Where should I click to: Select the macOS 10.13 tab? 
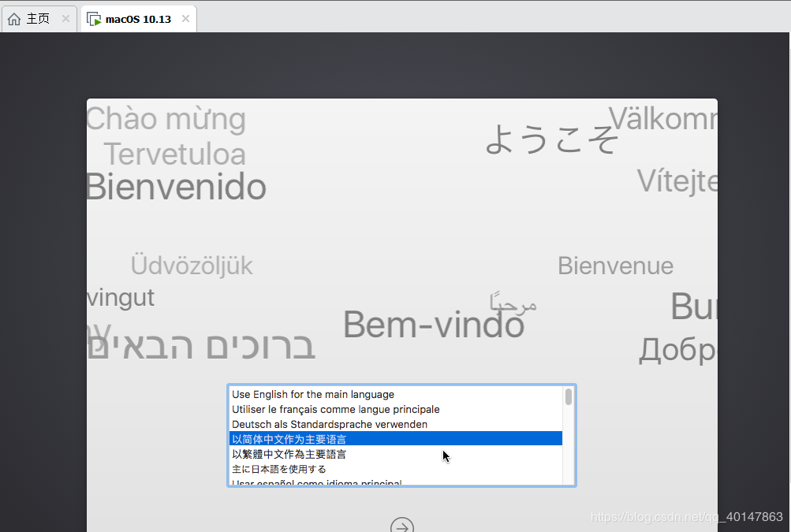(138, 19)
